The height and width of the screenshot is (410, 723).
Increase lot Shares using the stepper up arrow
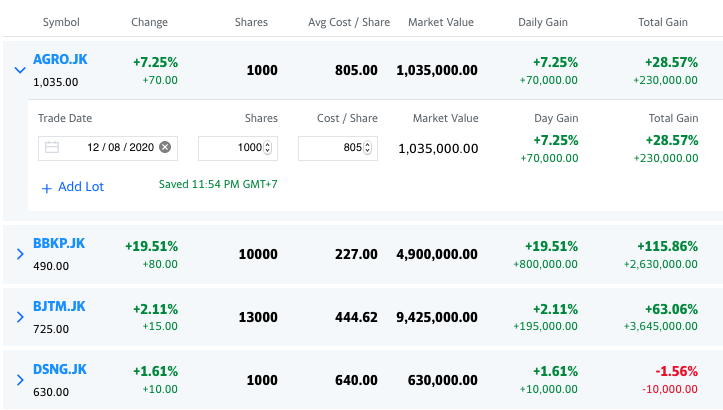268,144
